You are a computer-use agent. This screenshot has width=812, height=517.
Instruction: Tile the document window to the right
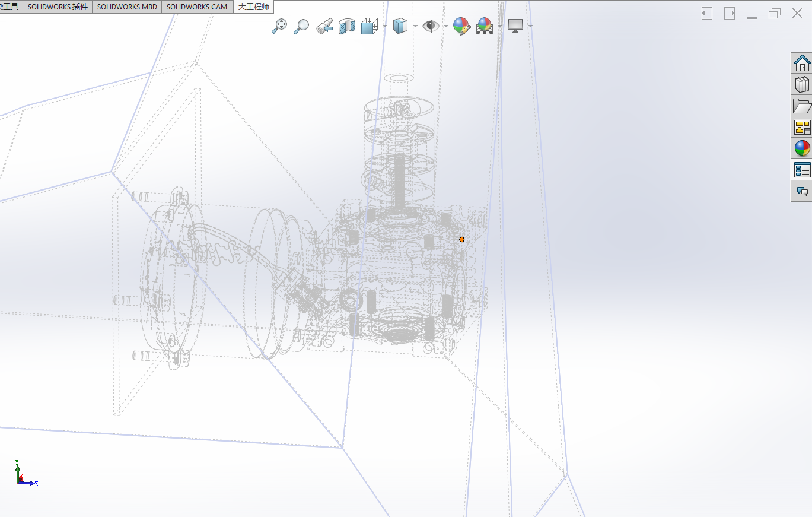pyautogui.click(x=730, y=13)
